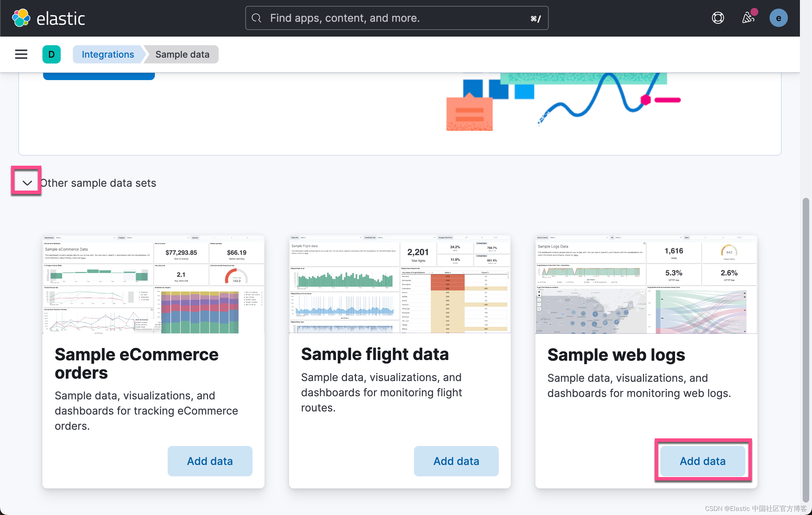Select the Sample data breadcrumb
The height and width of the screenshot is (515, 812).
pyautogui.click(x=182, y=54)
